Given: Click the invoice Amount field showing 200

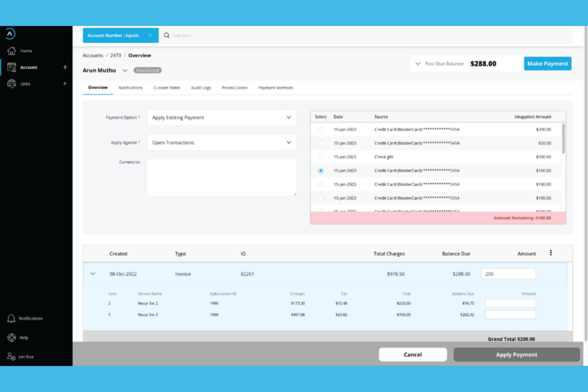Looking at the screenshot, I should pyautogui.click(x=508, y=274).
